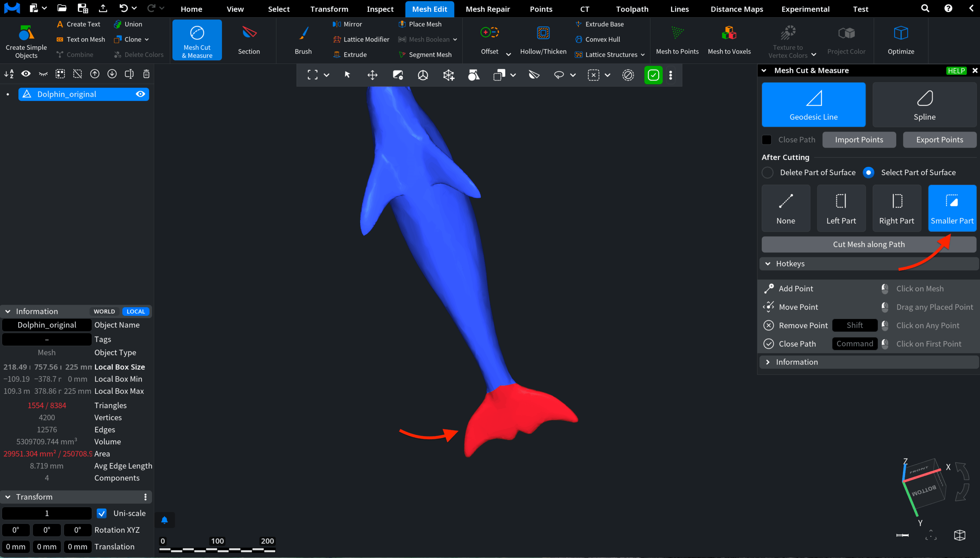Open the Inspect ribbon tab
This screenshot has width=980, height=558.
click(380, 9)
